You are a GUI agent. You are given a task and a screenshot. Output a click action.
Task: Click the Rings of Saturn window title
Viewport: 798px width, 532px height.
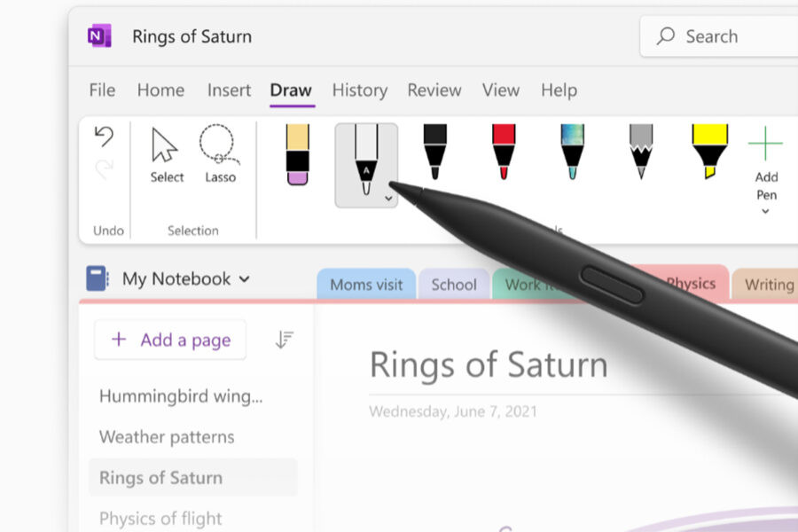point(192,36)
